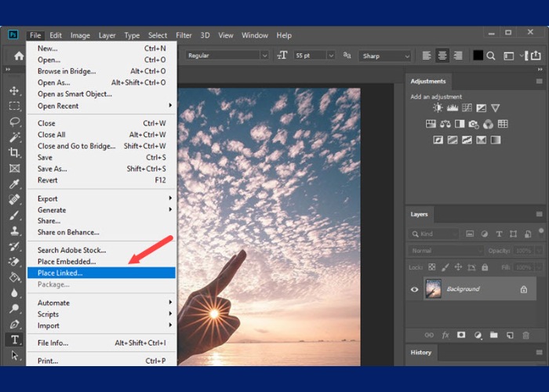Add a Channel Mixer adjustment
549x392 pixels.
click(488, 124)
